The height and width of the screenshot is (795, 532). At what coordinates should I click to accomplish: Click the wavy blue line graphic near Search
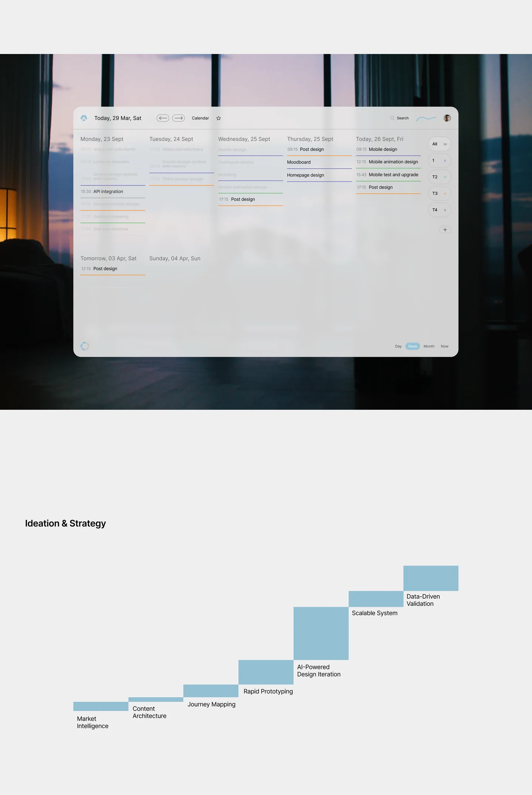tap(426, 118)
